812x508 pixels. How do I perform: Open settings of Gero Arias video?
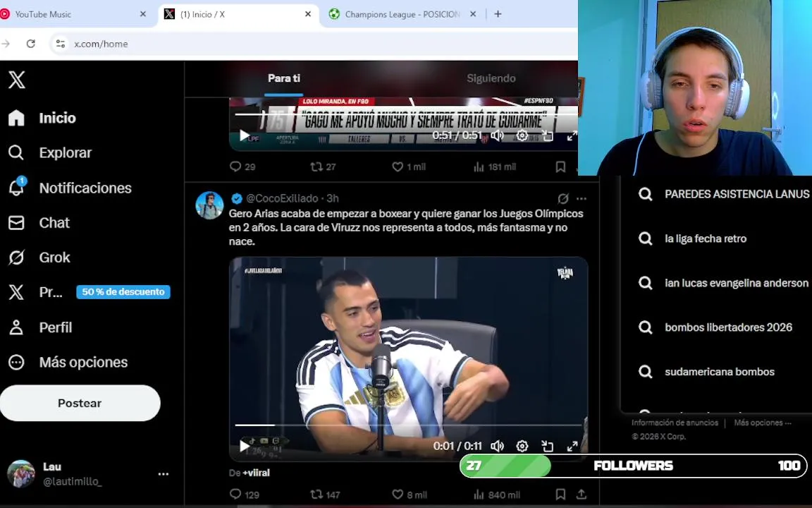[522, 446]
